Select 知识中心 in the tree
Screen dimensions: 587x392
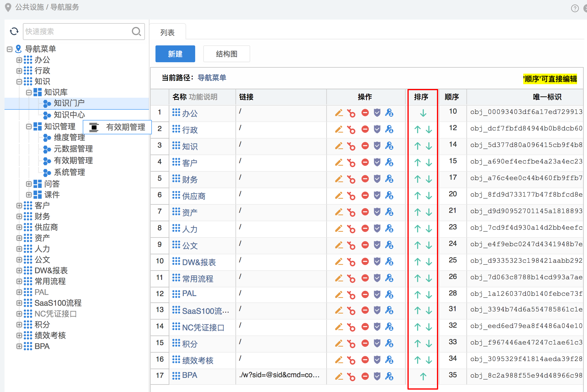69,115
